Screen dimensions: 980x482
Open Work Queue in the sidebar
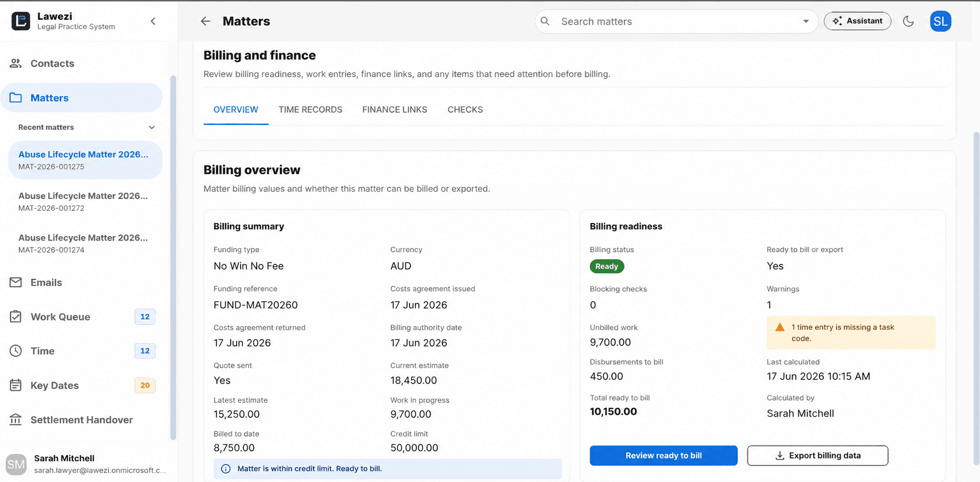pos(82,317)
